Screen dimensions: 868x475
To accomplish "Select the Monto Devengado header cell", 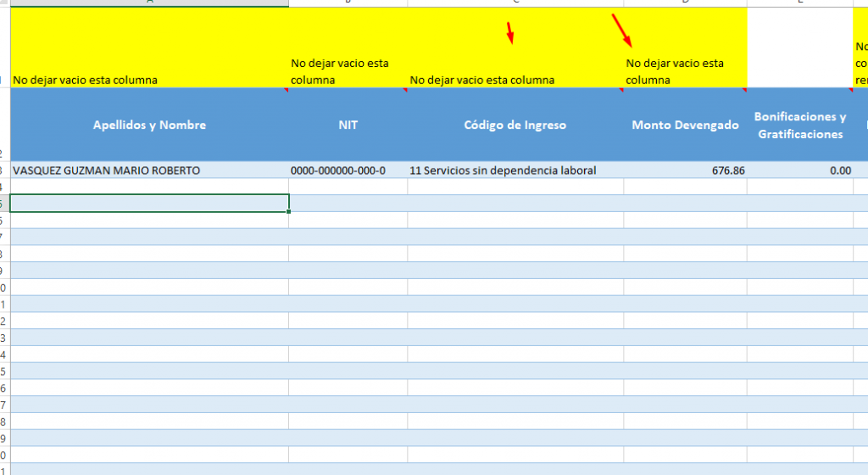I will [x=685, y=125].
